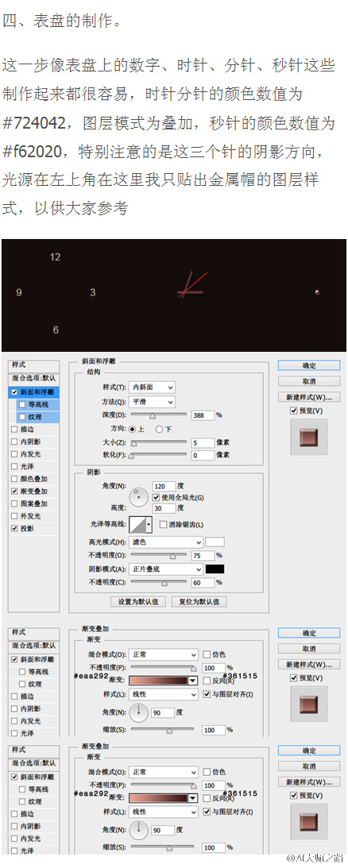The height and width of the screenshot is (868, 348).
Task: Click 新建样式(W)... in lower 渐变叠加 dialog
Action: (308, 782)
